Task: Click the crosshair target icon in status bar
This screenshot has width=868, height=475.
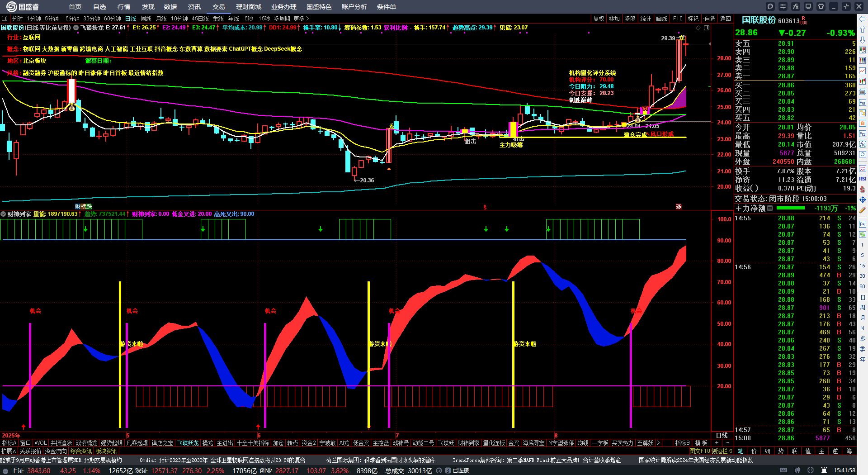Action: 811,470
